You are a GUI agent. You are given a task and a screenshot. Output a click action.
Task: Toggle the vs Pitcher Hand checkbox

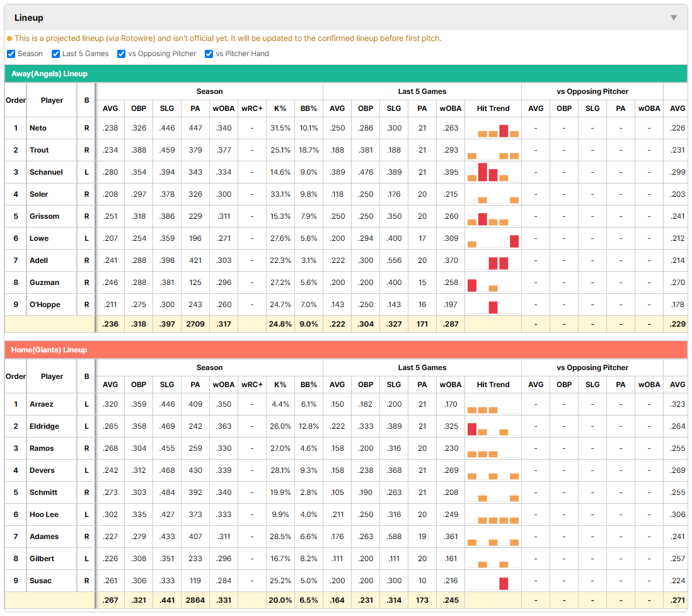pos(209,54)
